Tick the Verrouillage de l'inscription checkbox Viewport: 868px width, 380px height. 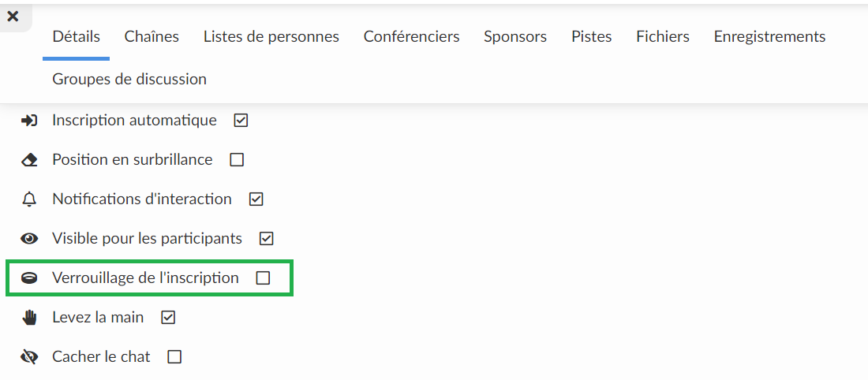pos(263,278)
